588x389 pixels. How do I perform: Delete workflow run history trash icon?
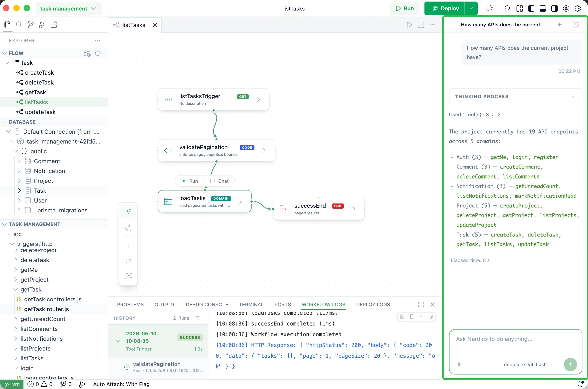(x=197, y=318)
